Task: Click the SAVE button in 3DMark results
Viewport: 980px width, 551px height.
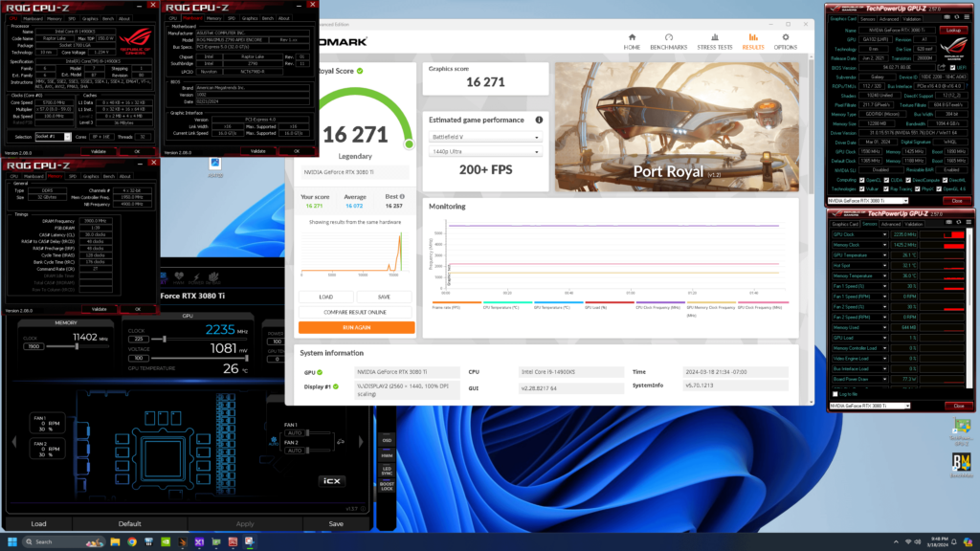Action: click(384, 298)
